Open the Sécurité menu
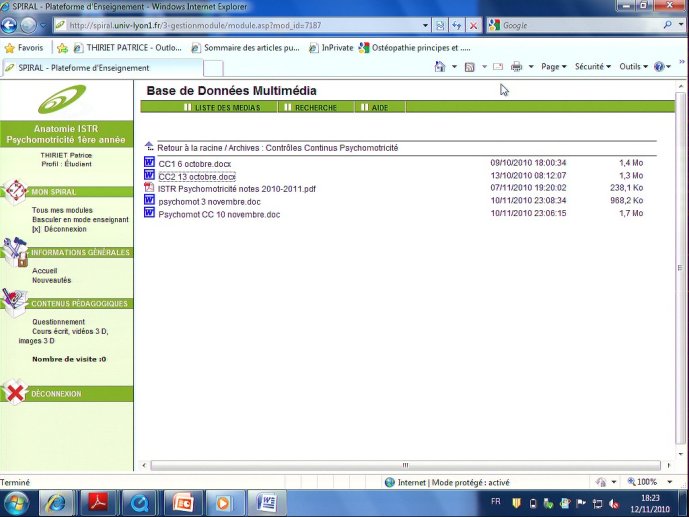The height and width of the screenshot is (517, 689). tap(593, 67)
